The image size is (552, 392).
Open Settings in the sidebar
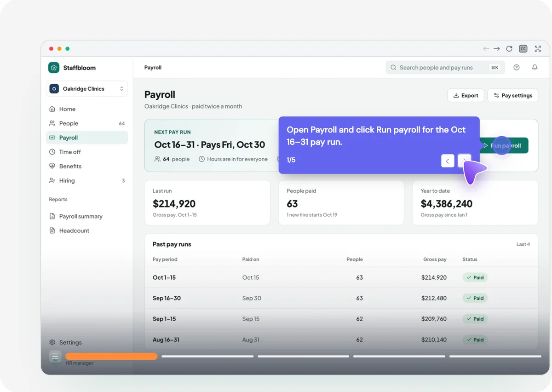87,342
